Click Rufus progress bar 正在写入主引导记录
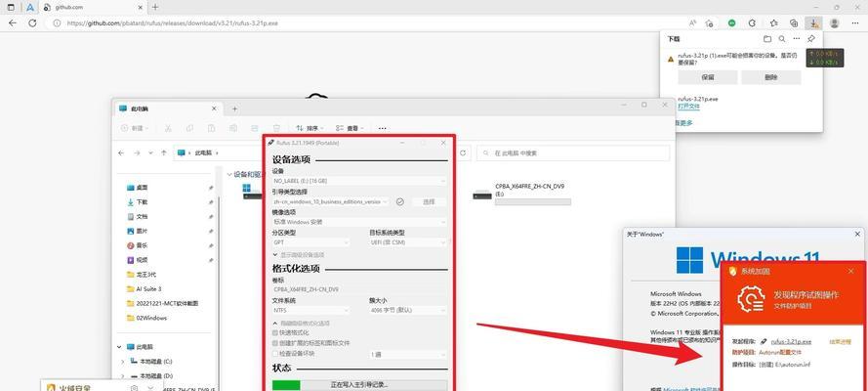The image size is (868, 391). 360,385
